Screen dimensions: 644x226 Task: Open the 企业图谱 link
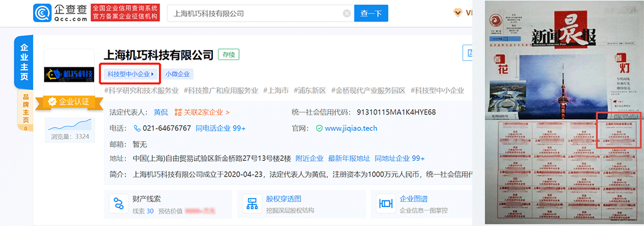(414, 199)
